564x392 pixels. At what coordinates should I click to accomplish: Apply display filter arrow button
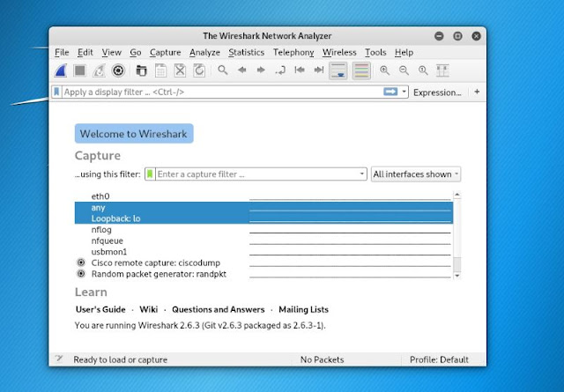tap(390, 92)
